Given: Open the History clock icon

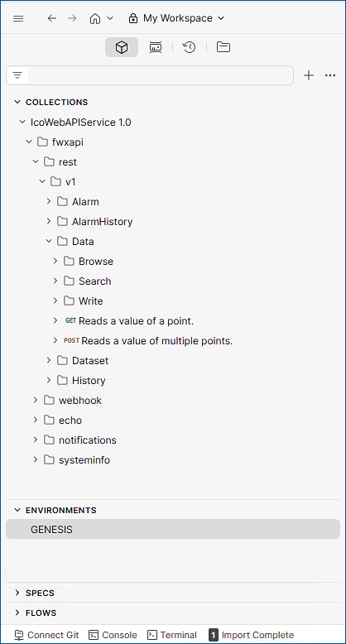Looking at the screenshot, I should (x=189, y=47).
